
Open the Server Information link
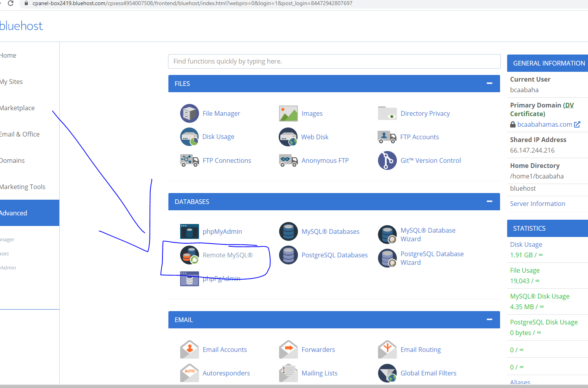pos(537,204)
